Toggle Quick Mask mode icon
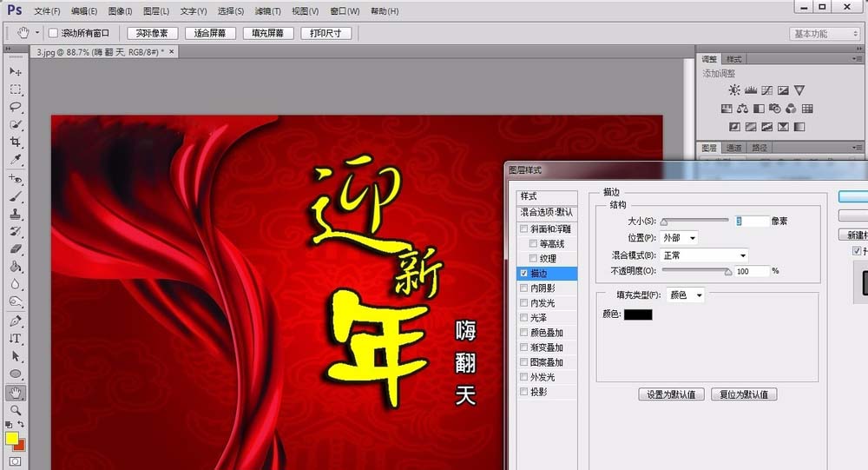 [15, 461]
